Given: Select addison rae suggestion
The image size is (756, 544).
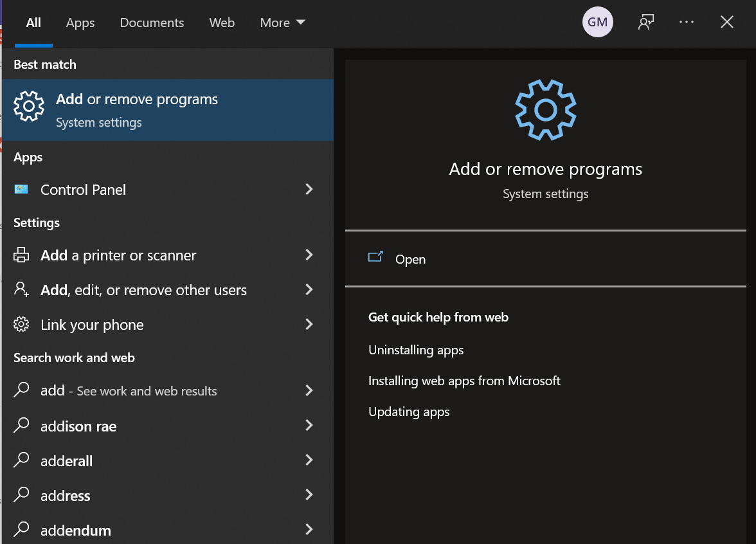Looking at the screenshot, I should coord(168,426).
